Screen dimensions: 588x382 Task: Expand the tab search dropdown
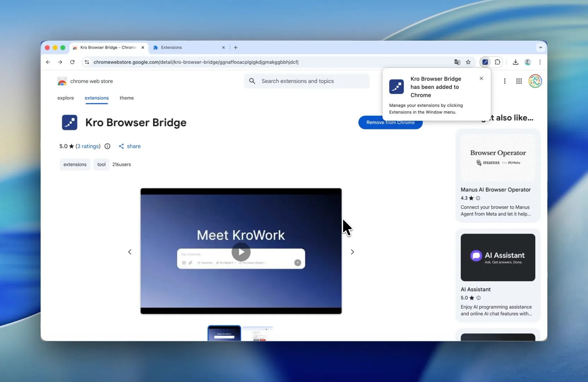tap(541, 47)
